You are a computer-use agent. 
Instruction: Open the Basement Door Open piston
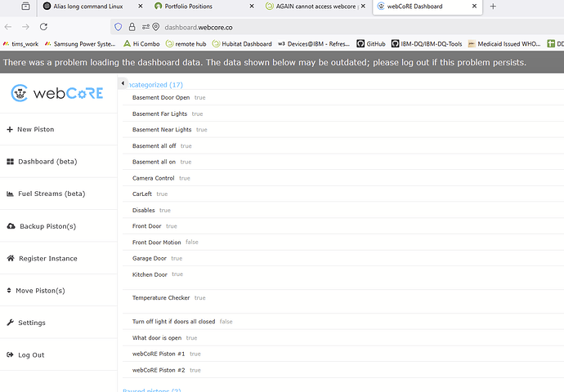[161, 98]
